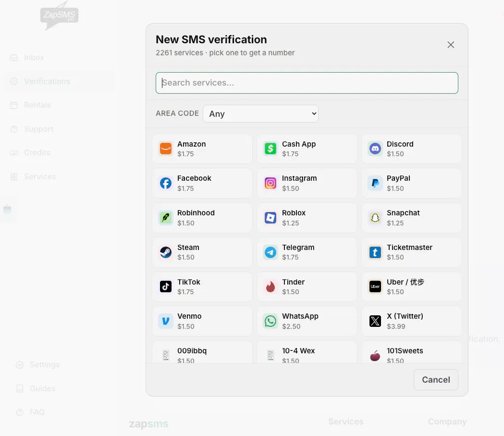
Task: Click the Roblox logo icon
Action: (x=270, y=218)
